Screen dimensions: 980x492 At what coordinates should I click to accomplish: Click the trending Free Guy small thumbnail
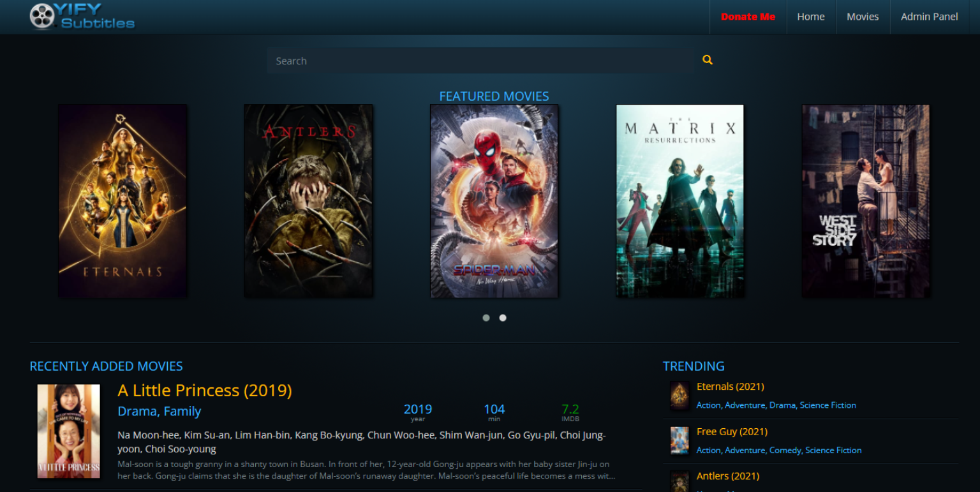pos(680,441)
